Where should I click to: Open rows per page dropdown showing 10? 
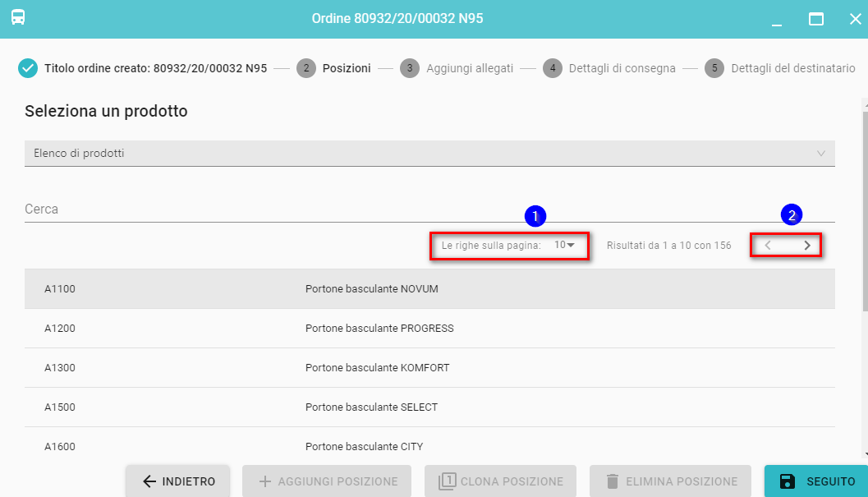(x=563, y=245)
